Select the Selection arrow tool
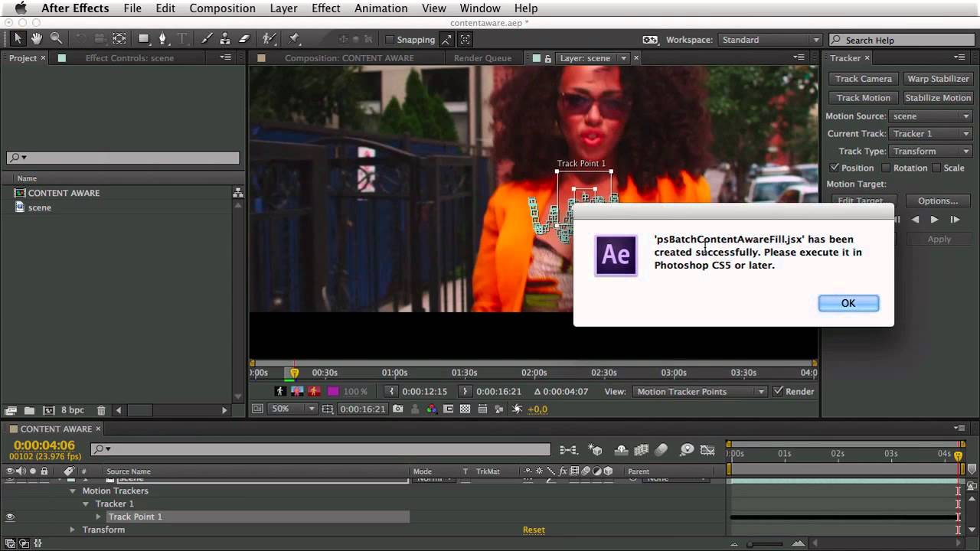The height and width of the screenshot is (551, 980). 18,38
